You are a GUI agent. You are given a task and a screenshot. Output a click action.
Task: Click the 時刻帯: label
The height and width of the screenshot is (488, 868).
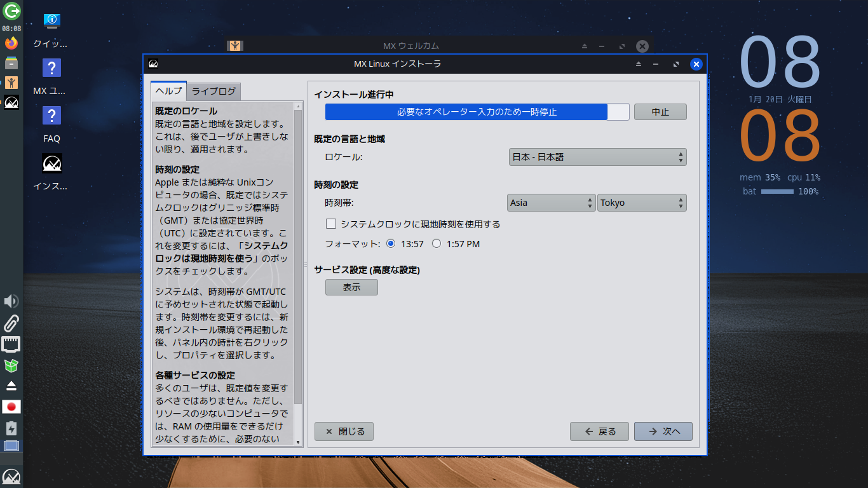[x=339, y=203]
